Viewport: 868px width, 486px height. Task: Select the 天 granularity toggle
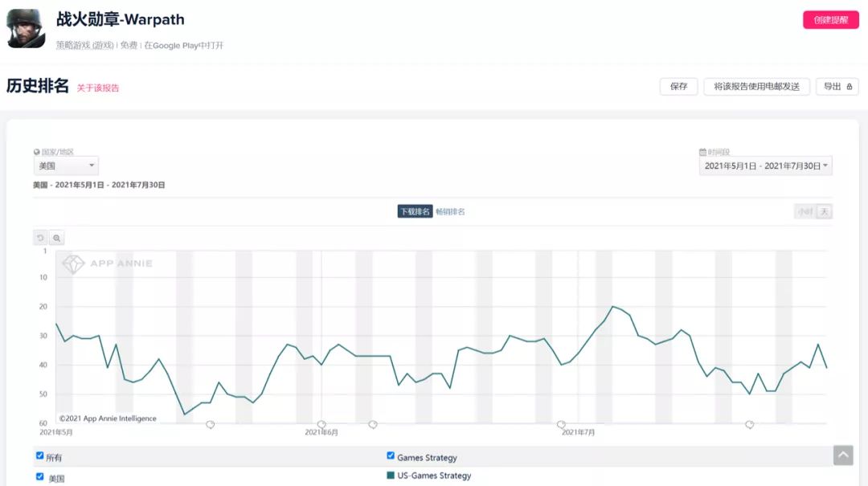click(x=825, y=211)
